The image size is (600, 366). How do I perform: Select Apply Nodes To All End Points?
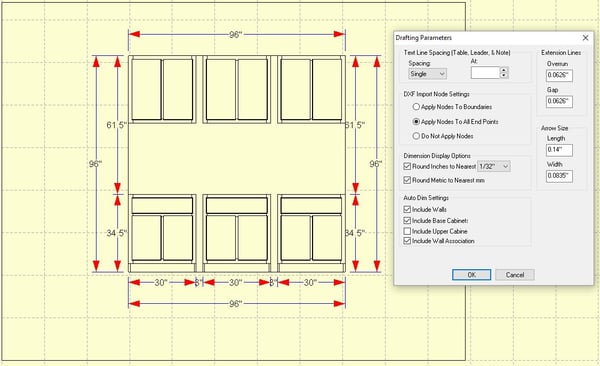click(x=416, y=121)
